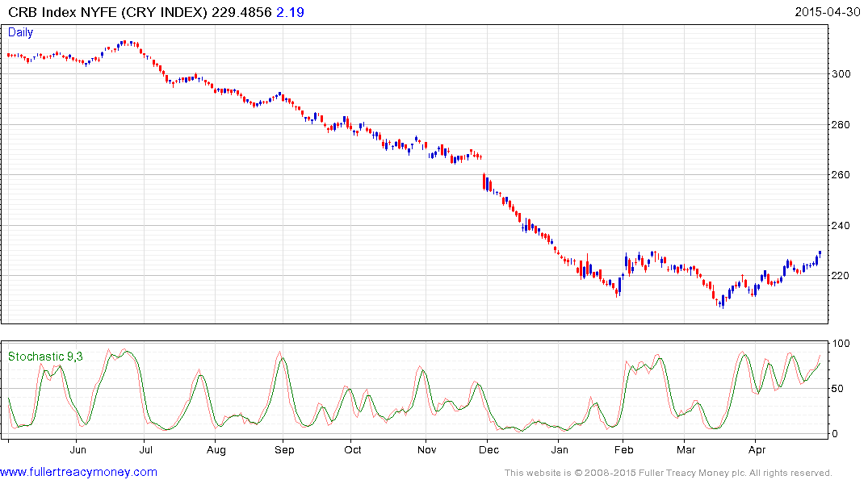The width and height of the screenshot is (868, 484).
Task: Click the www.fullertreacymoney.com link
Action: point(78,472)
